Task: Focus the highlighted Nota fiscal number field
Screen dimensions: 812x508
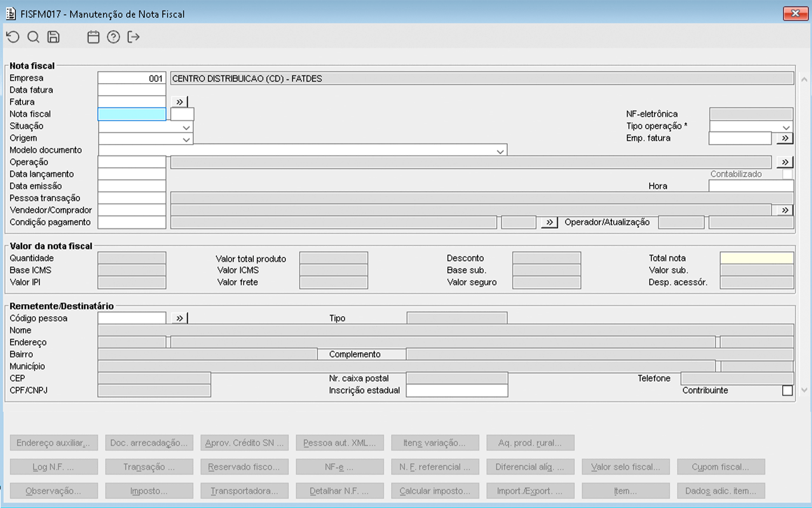Action: tap(132, 114)
